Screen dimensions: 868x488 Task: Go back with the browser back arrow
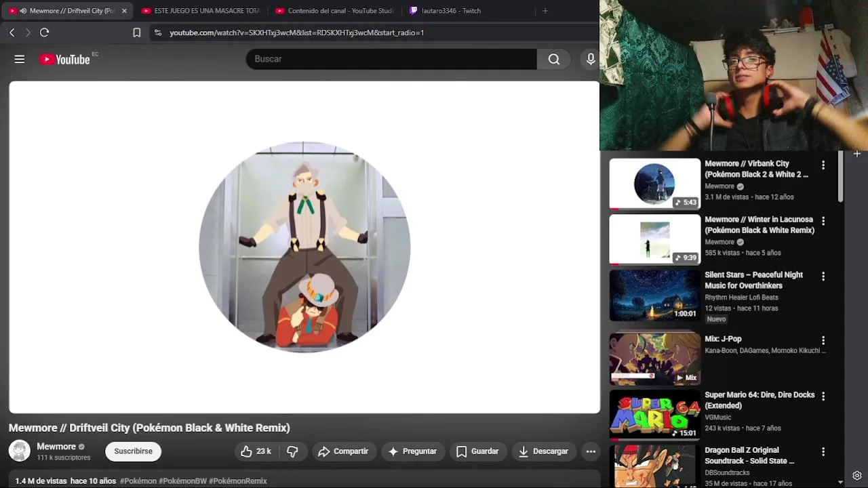pyautogui.click(x=12, y=33)
